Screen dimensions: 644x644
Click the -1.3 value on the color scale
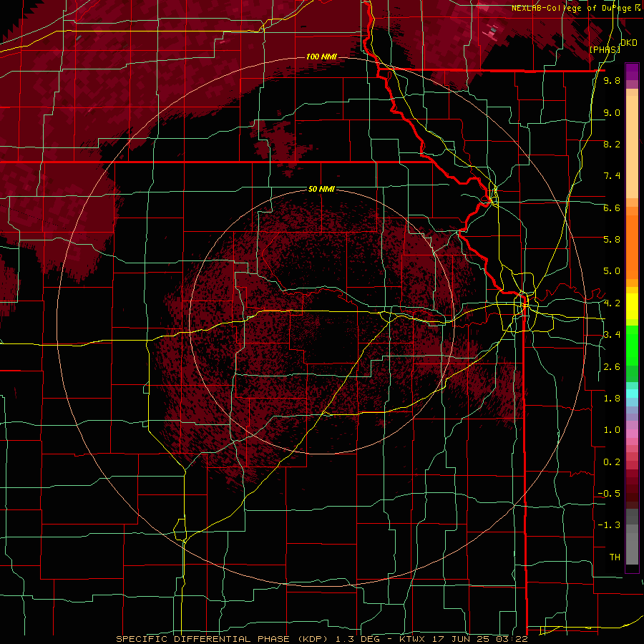coord(609,525)
